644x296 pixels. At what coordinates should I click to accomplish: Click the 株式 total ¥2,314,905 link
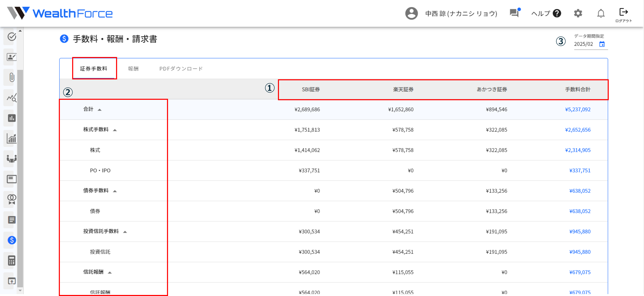(x=578, y=150)
